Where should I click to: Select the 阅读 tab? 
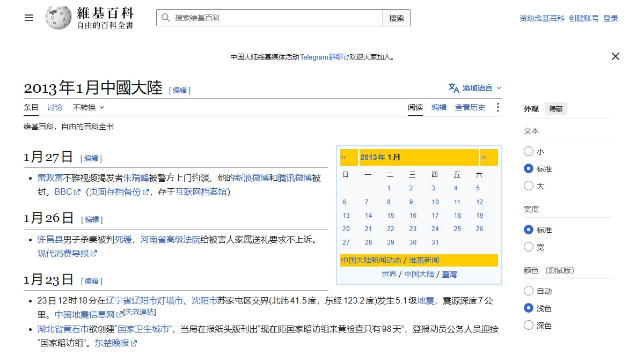[x=415, y=107]
